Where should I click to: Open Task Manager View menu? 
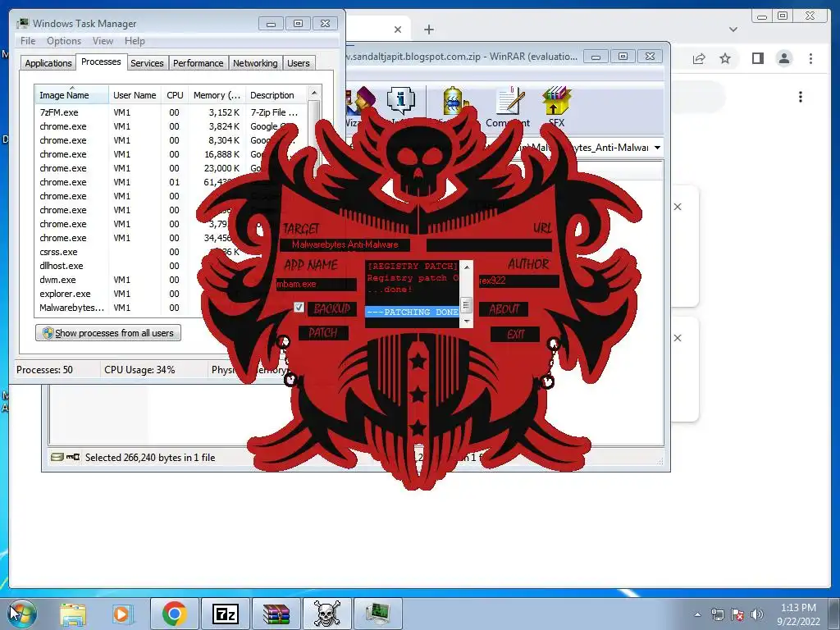click(x=103, y=41)
